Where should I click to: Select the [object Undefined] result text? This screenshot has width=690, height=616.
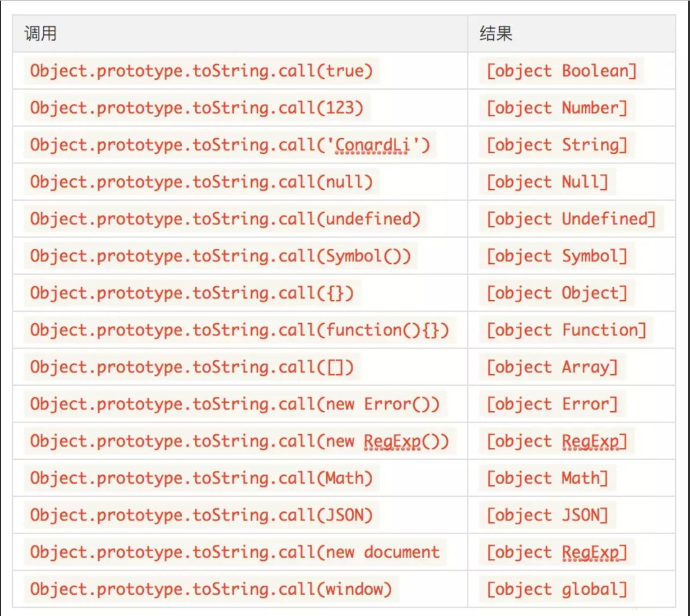tap(571, 219)
